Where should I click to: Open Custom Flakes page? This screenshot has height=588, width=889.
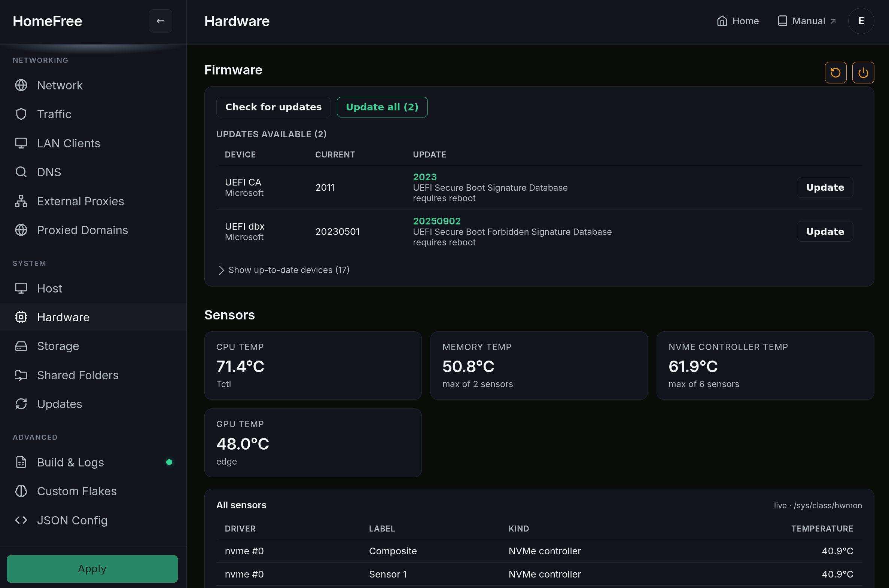[x=93, y=491]
